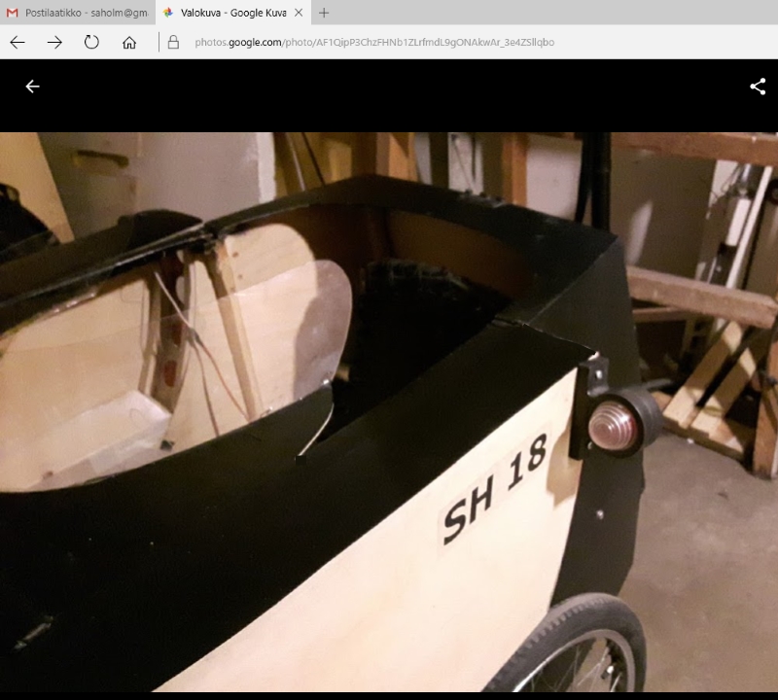
Task: Switch to the Gmail Postilaatikko tab
Action: (78, 13)
